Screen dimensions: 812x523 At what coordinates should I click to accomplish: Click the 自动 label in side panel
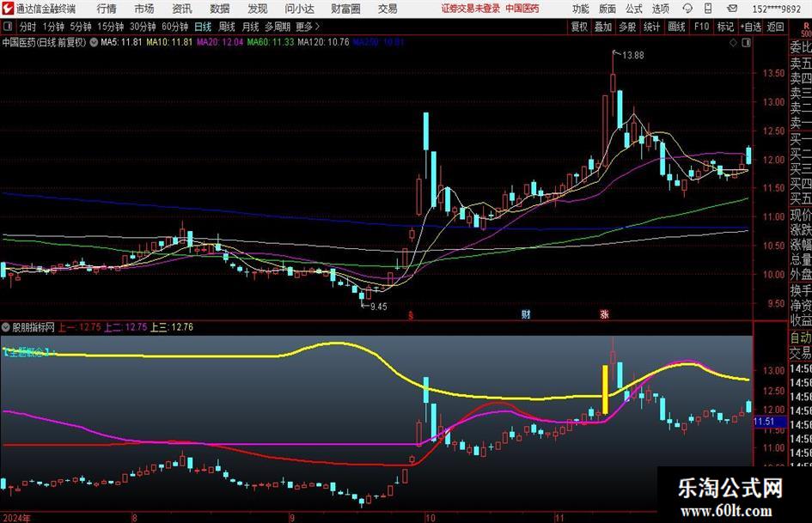(801, 338)
